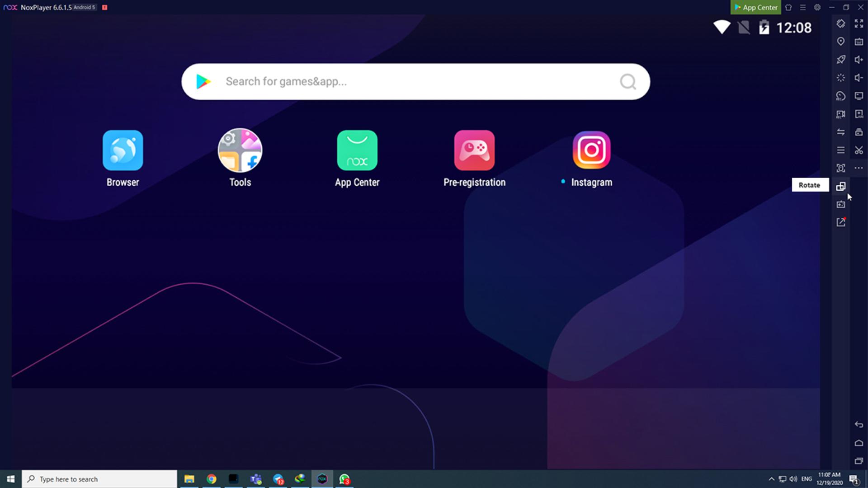
Task: Launch the Nox App Center app icon
Action: point(357,150)
